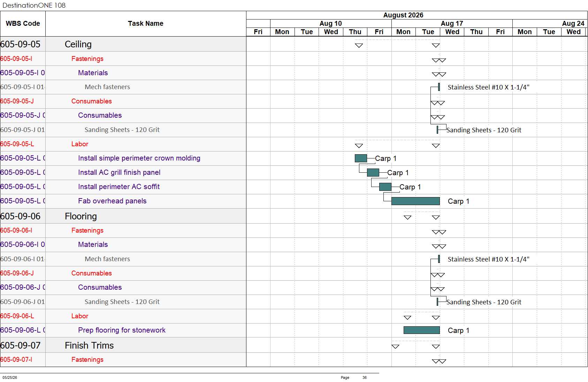Image resolution: width=588 pixels, height=382 pixels.
Task: Click the Install perimeter AC soffit bar
Action: coord(385,187)
